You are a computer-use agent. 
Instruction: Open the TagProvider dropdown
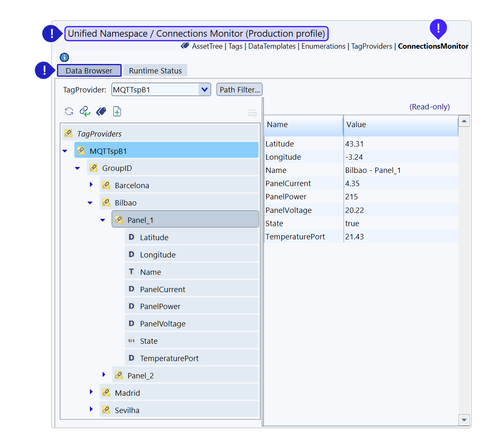coord(204,90)
